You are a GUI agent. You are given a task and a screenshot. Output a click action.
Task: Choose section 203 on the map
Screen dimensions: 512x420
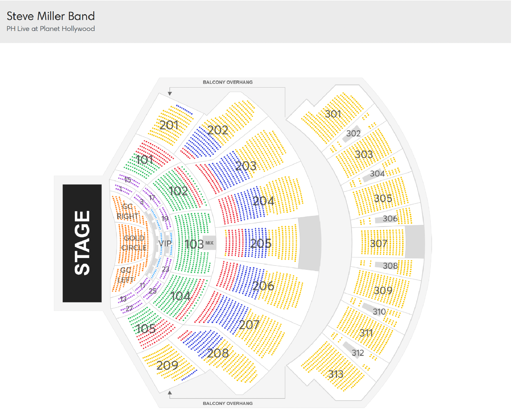[x=246, y=166]
